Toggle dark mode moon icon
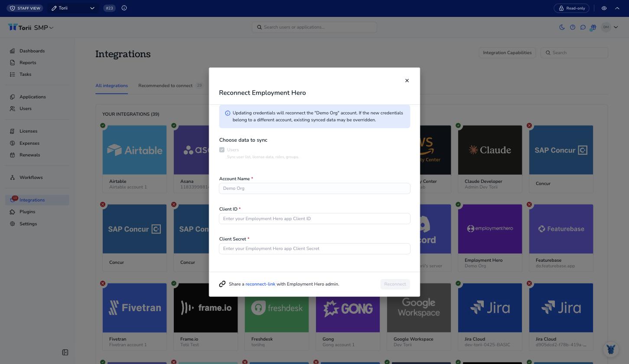 point(562,27)
